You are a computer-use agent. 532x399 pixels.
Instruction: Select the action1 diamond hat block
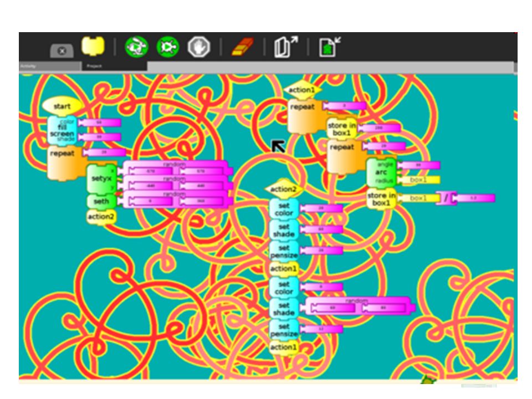pyautogui.click(x=303, y=90)
